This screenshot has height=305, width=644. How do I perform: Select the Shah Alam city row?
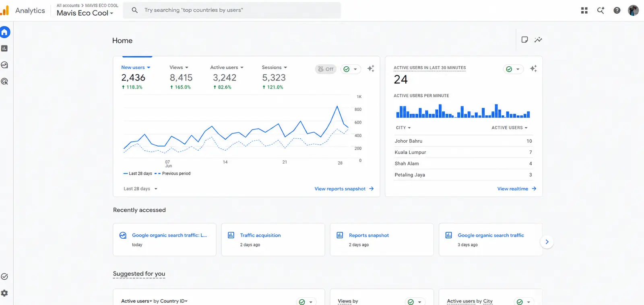pos(463,164)
